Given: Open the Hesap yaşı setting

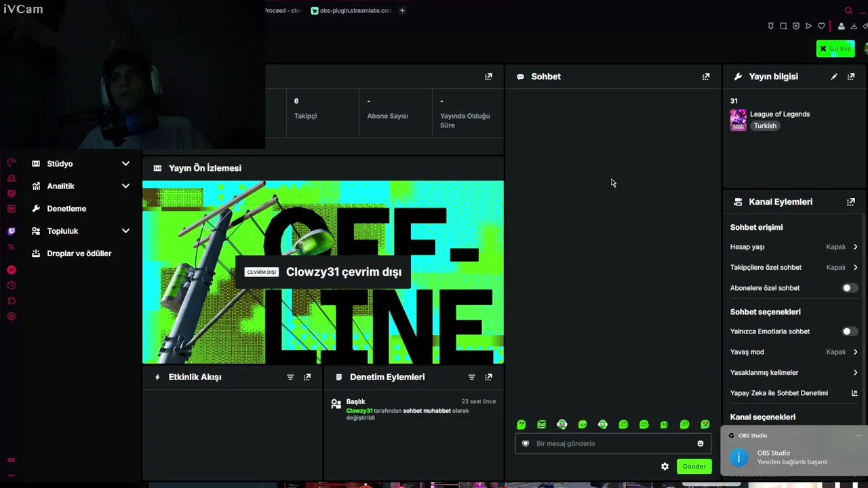Looking at the screenshot, I should tap(793, 247).
